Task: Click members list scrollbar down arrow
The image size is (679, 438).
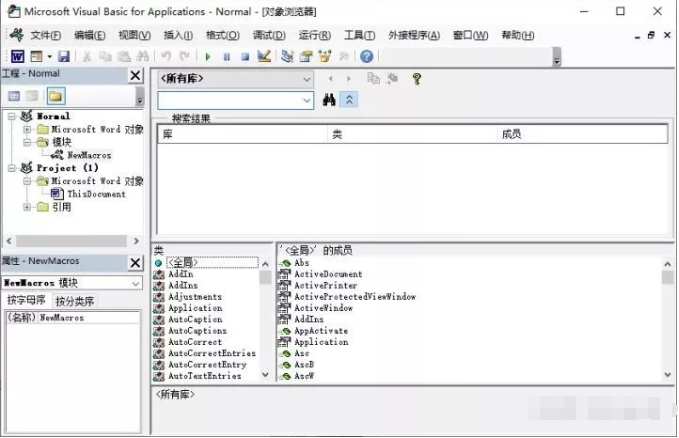Action: click(668, 375)
